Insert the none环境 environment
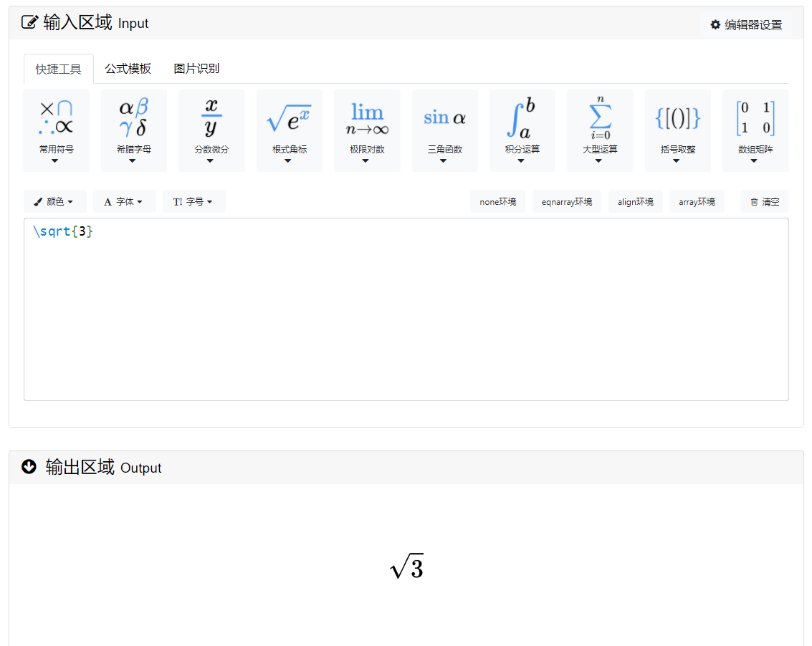The height and width of the screenshot is (646, 812). (x=497, y=201)
